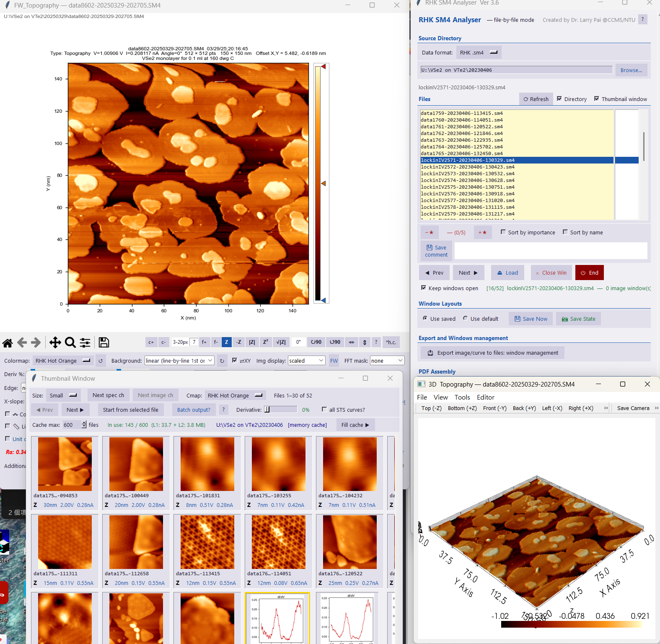
Task: Flip image horizontally with the ⇔ icon
Action: pos(352,342)
